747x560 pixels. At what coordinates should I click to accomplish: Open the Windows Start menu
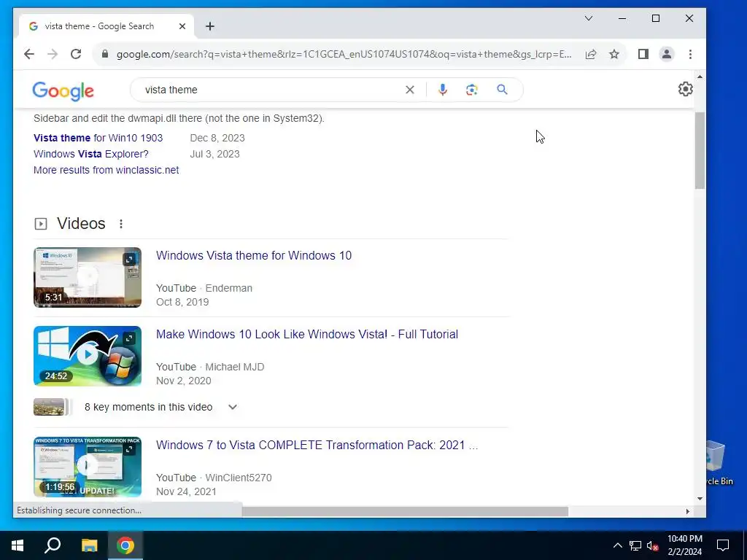coord(18,545)
